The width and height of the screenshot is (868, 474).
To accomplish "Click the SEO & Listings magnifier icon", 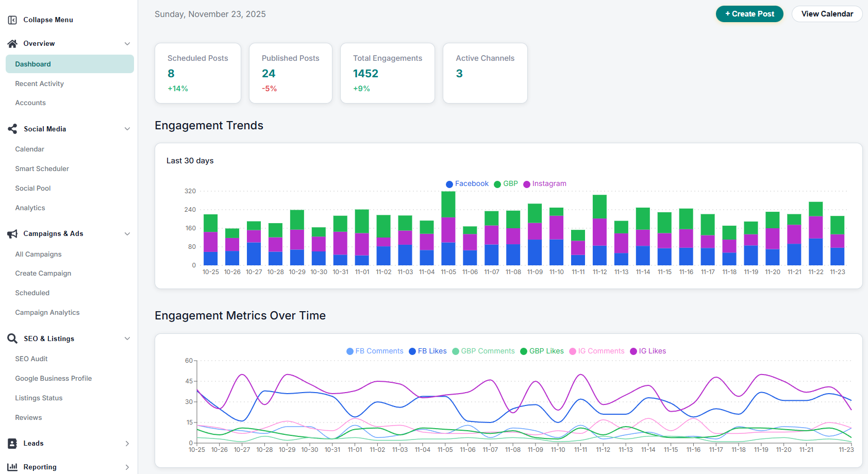I will coord(12,338).
